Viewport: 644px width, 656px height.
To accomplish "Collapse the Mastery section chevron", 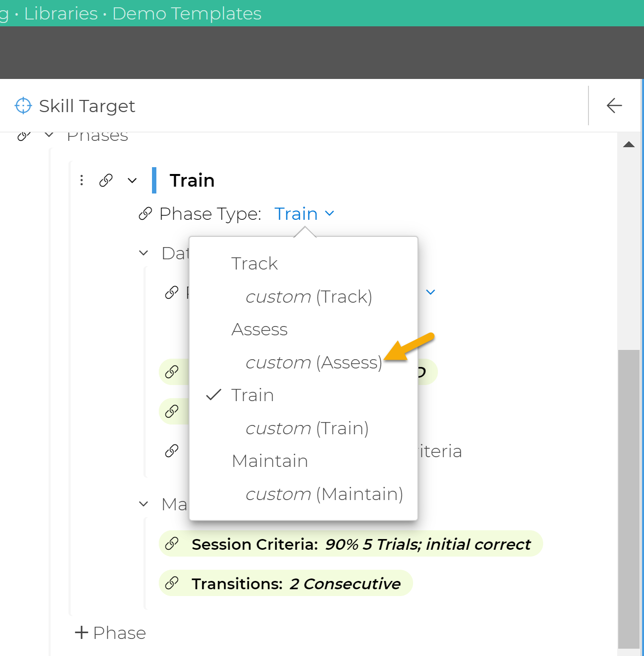I will tap(143, 504).
